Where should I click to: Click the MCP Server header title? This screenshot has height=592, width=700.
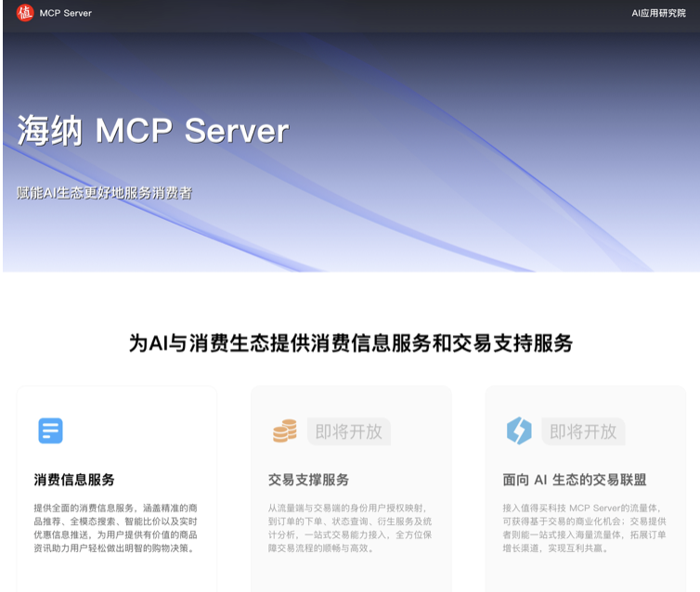[65, 13]
